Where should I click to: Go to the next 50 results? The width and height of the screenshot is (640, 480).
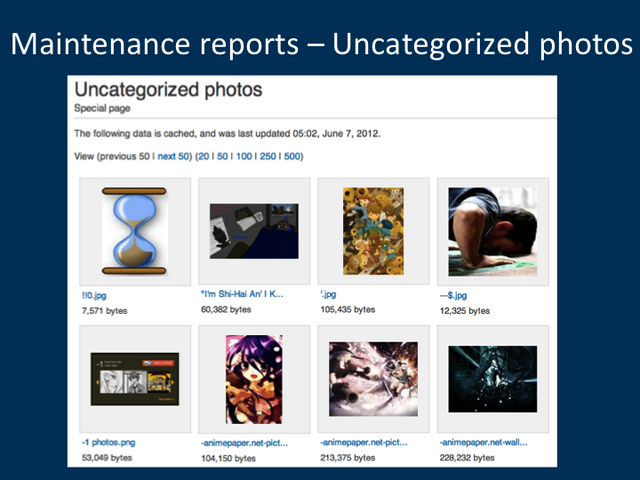tap(173, 156)
